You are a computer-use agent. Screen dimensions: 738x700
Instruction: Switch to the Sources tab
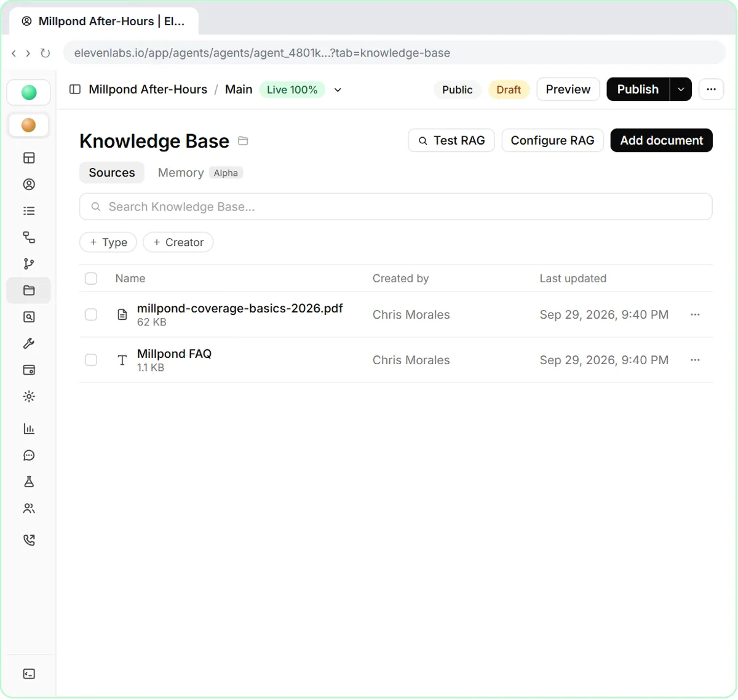coord(112,173)
